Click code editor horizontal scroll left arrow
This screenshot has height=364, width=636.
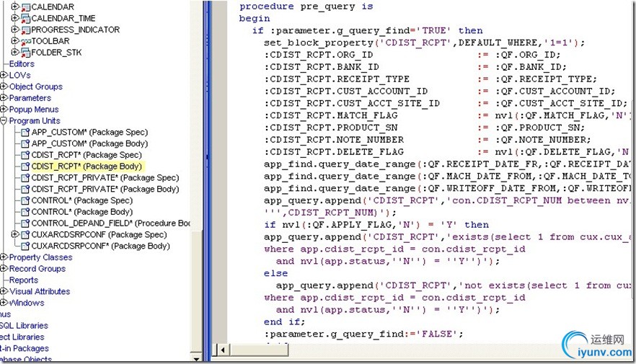(223, 350)
